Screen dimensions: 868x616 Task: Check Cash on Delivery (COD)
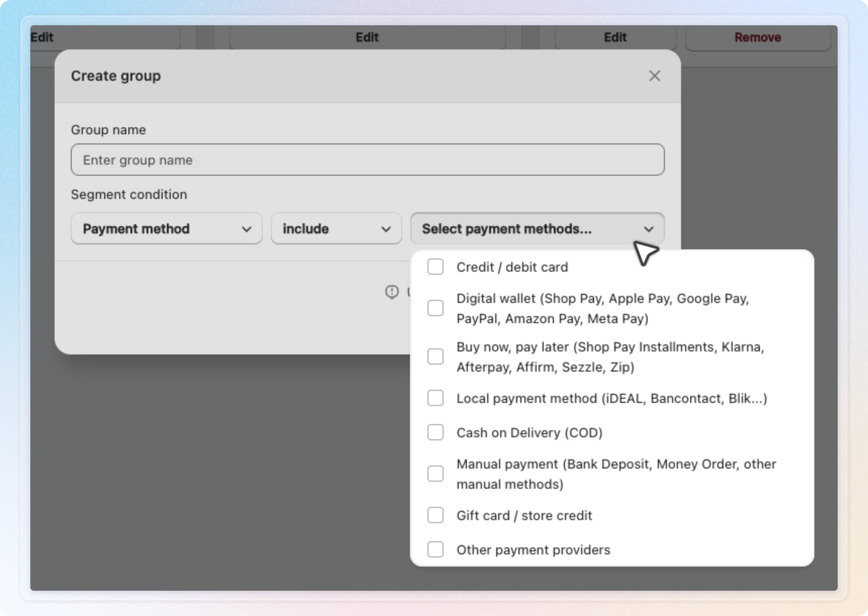click(x=435, y=432)
